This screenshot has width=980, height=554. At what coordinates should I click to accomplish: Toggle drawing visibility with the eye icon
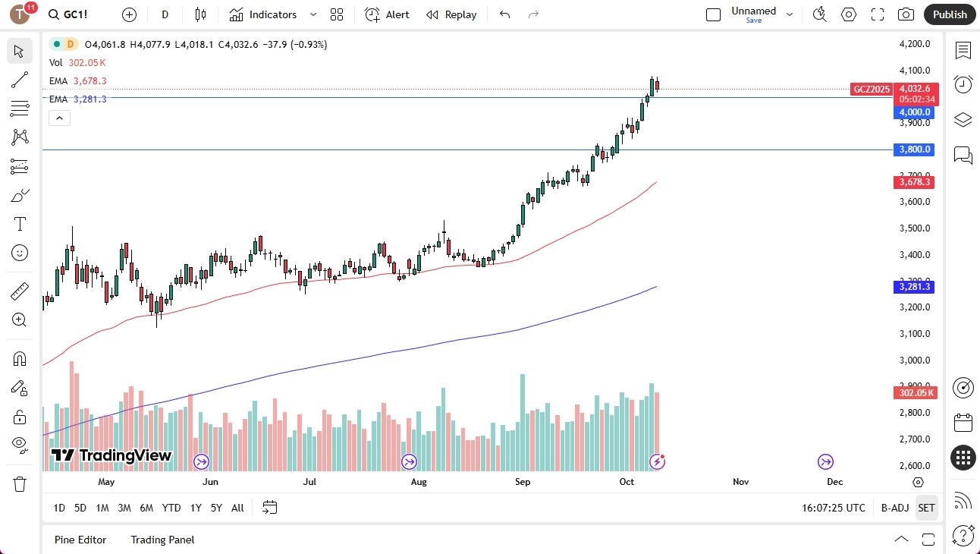pos(20,444)
